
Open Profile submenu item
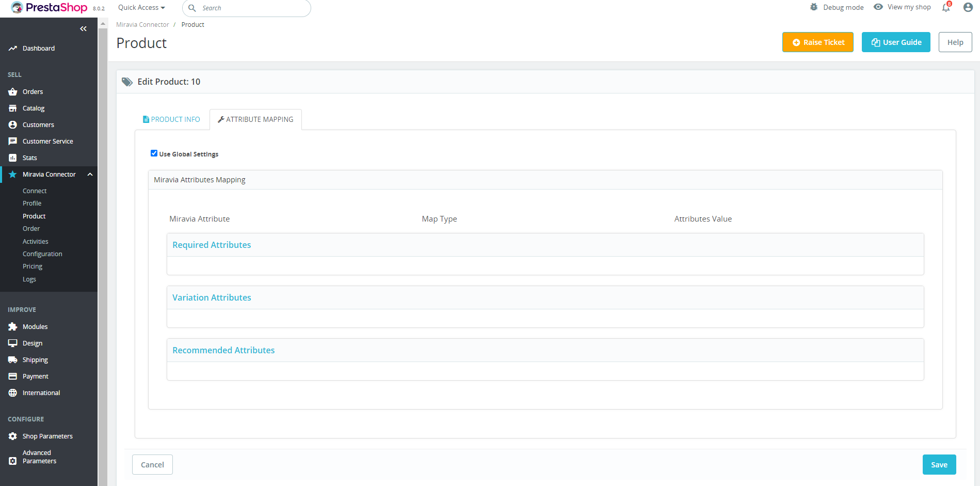(x=32, y=203)
